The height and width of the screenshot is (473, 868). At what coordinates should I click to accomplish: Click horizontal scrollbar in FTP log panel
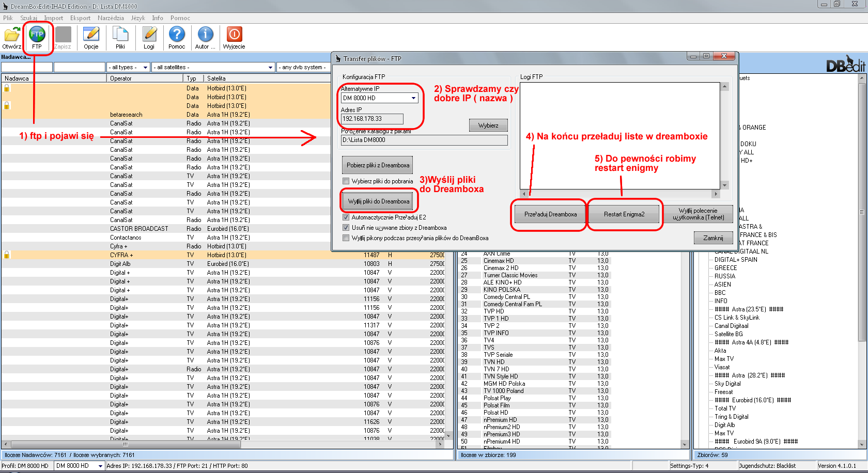tap(619, 194)
